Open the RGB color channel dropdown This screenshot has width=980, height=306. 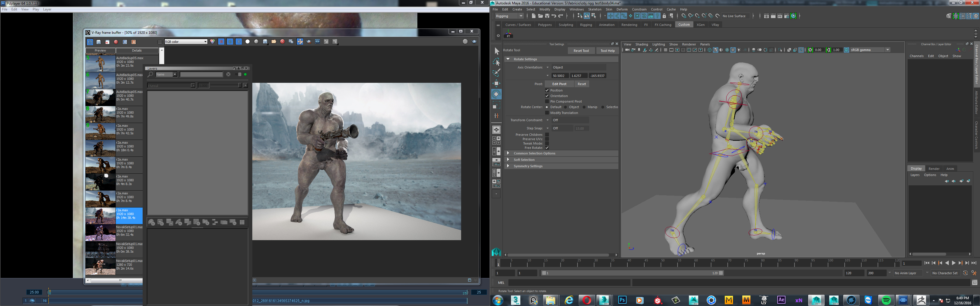pos(186,41)
